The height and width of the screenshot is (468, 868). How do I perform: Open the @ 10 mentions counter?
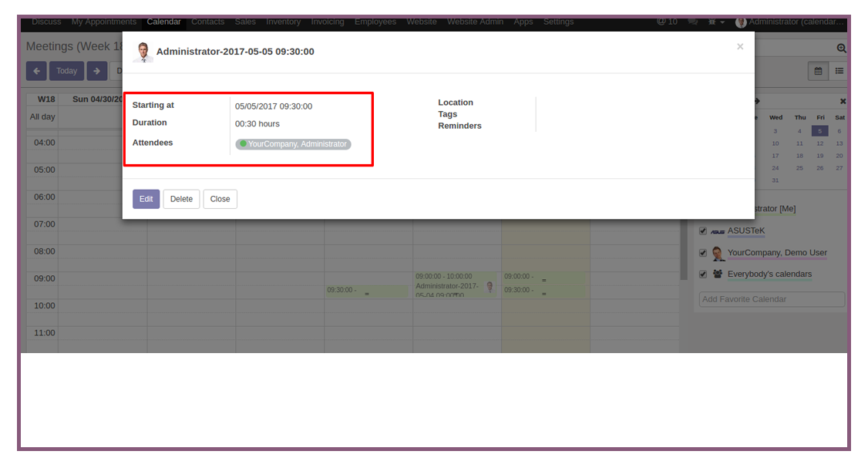[667, 22]
